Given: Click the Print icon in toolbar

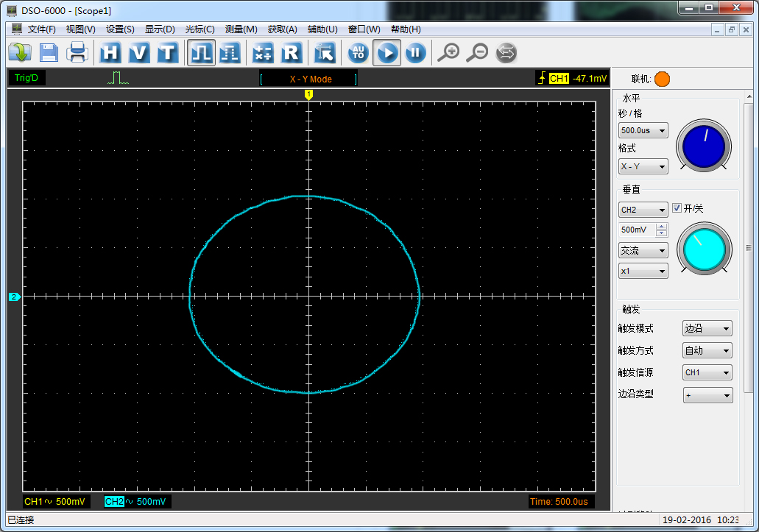Looking at the screenshot, I should 77,52.
